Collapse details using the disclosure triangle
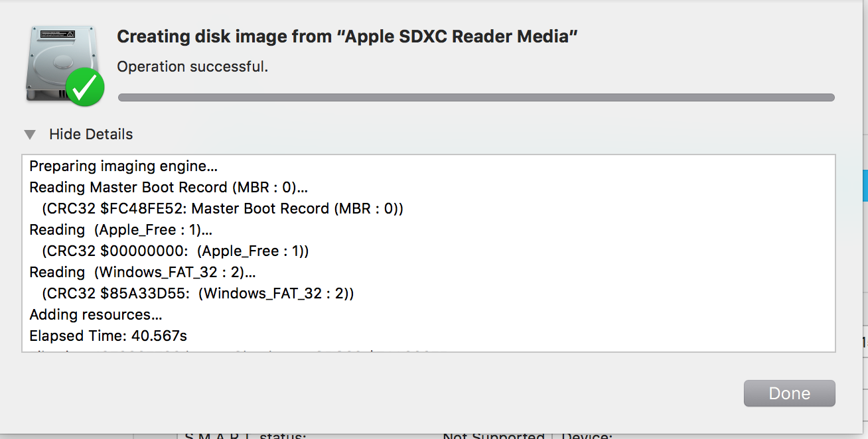The height and width of the screenshot is (439, 868). [x=29, y=135]
